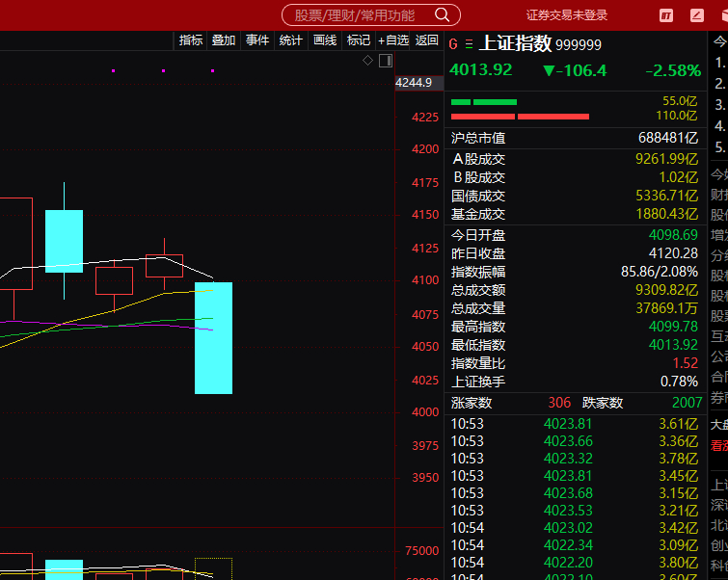Click the pencil edit icon in the title bar
Image resolution: width=728 pixels, height=580 pixels.
tap(697, 15)
